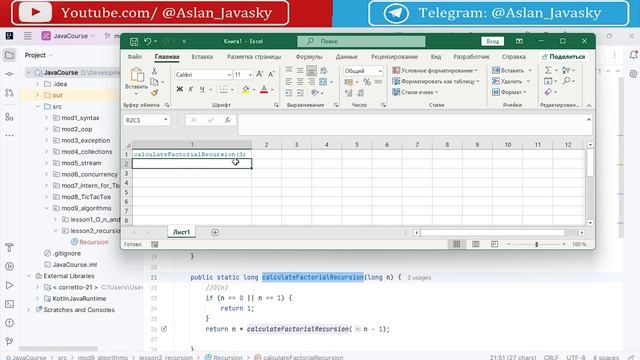Apply red font color to text
640x360 pixels.
tap(264, 89)
